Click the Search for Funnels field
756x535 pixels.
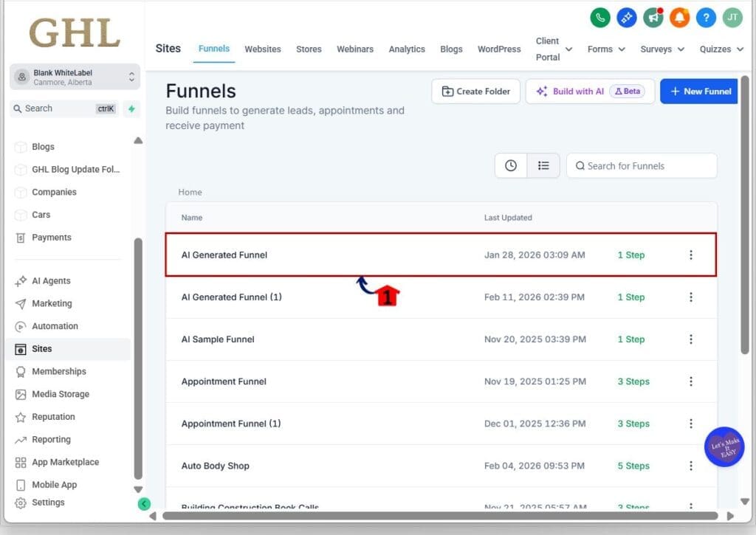click(x=642, y=166)
